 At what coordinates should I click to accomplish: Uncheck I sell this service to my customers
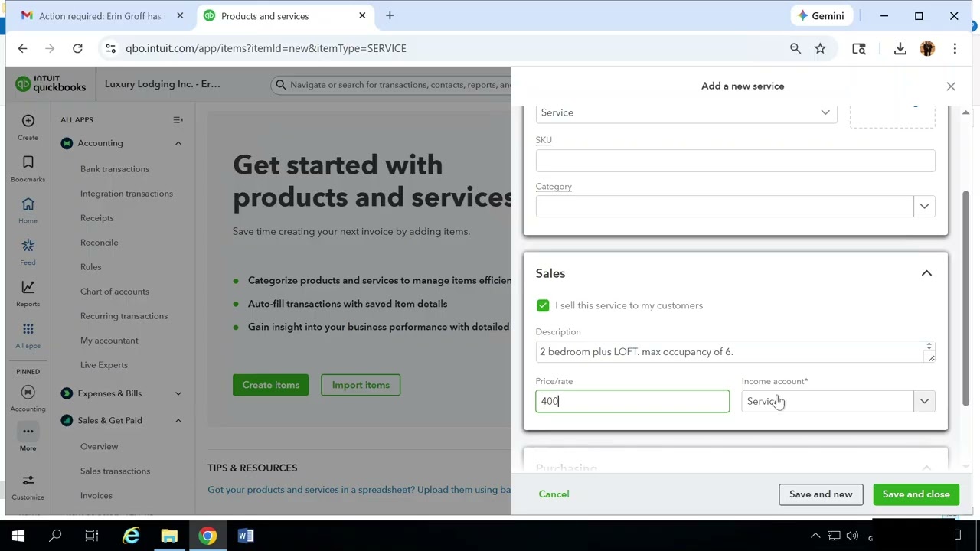pyautogui.click(x=543, y=305)
